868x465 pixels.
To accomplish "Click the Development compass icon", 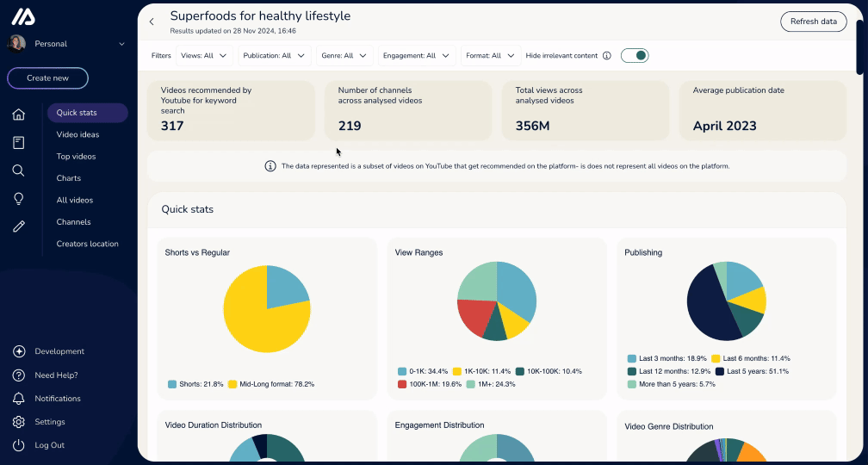I will pos(19,351).
